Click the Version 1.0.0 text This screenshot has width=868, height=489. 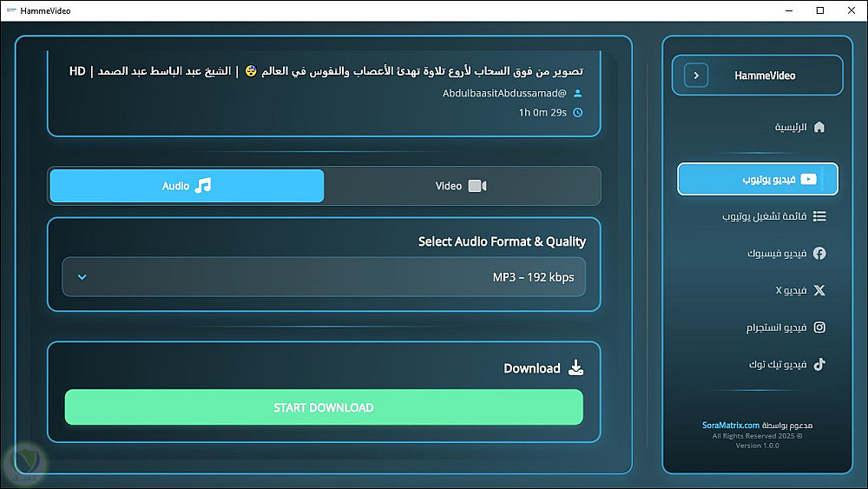[x=757, y=446]
